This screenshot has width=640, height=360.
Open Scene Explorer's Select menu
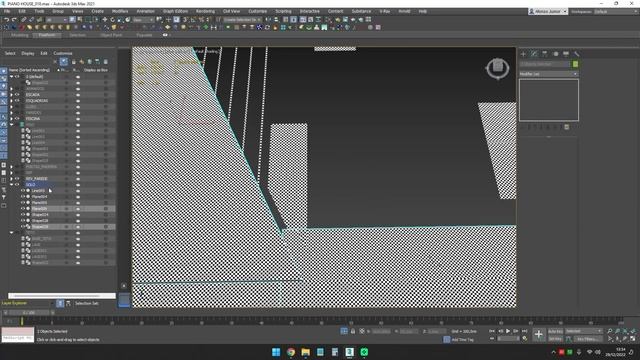pyautogui.click(x=10, y=53)
